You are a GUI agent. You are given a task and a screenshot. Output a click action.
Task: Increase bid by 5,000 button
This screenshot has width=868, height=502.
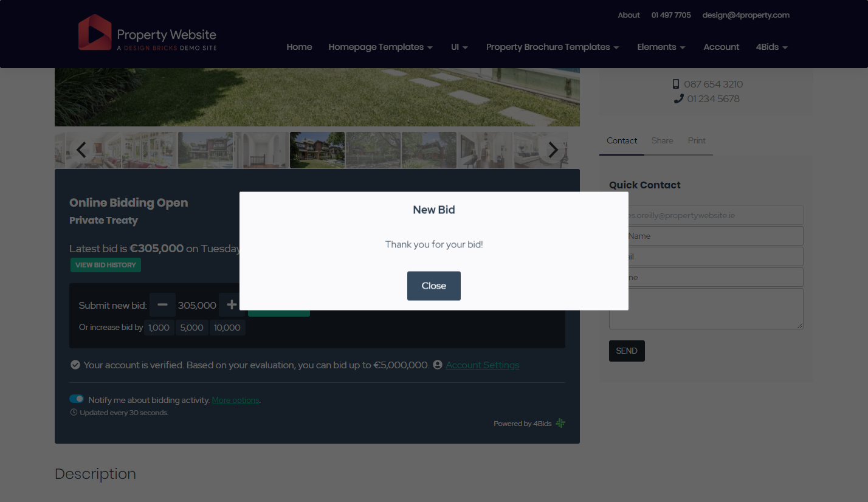191,328
